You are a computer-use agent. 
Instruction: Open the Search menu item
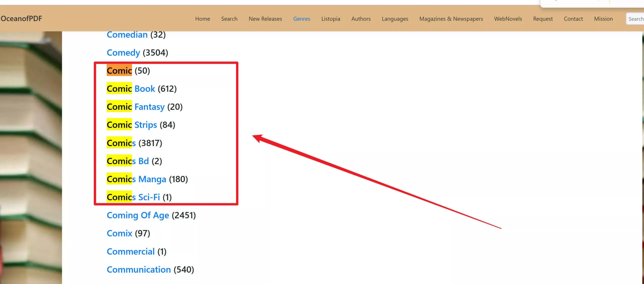click(229, 19)
